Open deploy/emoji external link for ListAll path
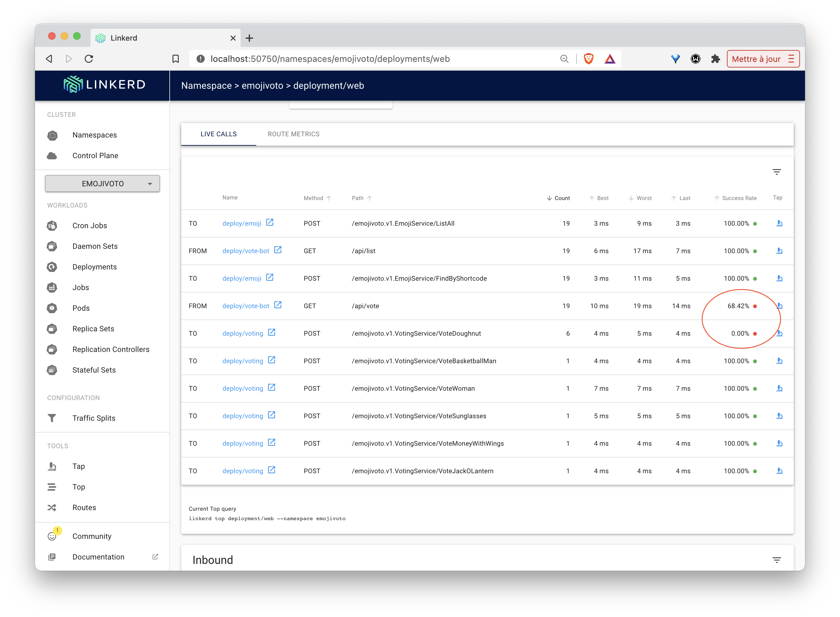The height and width of the screenshot is (617, 840). coord(270,223)
